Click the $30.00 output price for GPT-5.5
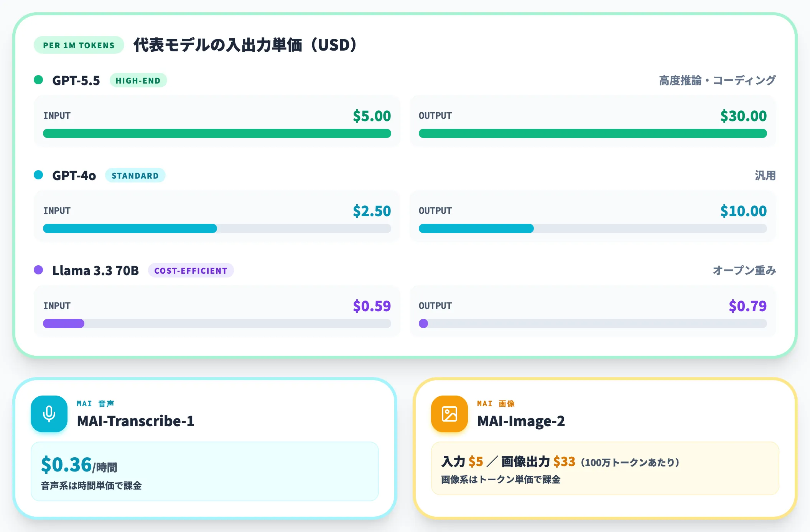Image resolution: width=810 pixels, height=532 pixels. click(x=743, y=116)
